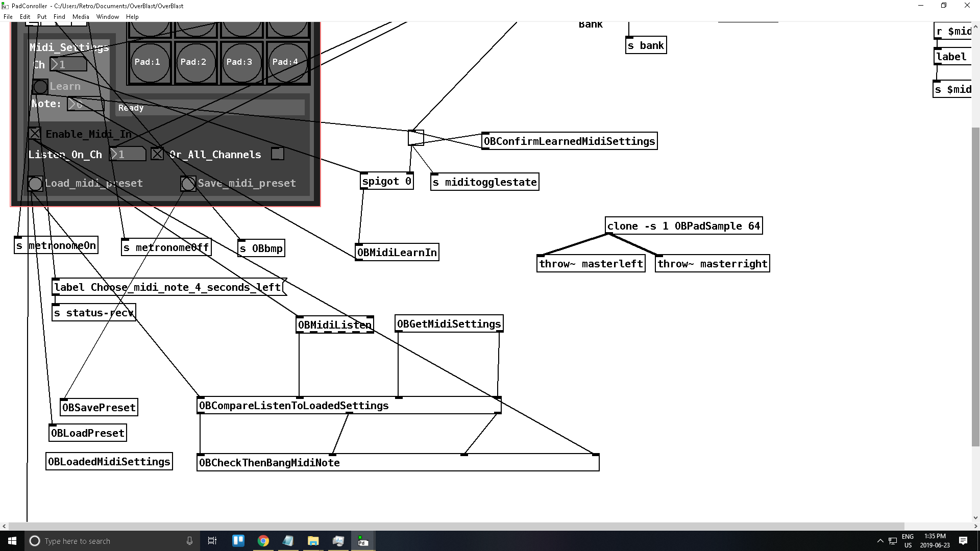
Task: Open the Window menu
Action: pyautogui.click(x=108, y=16)
